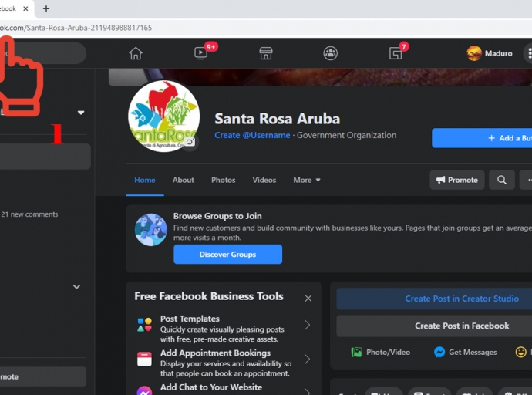Open Pages icon with 7 badge
Viewport: 532px width, 395px height.
(396, 53)
